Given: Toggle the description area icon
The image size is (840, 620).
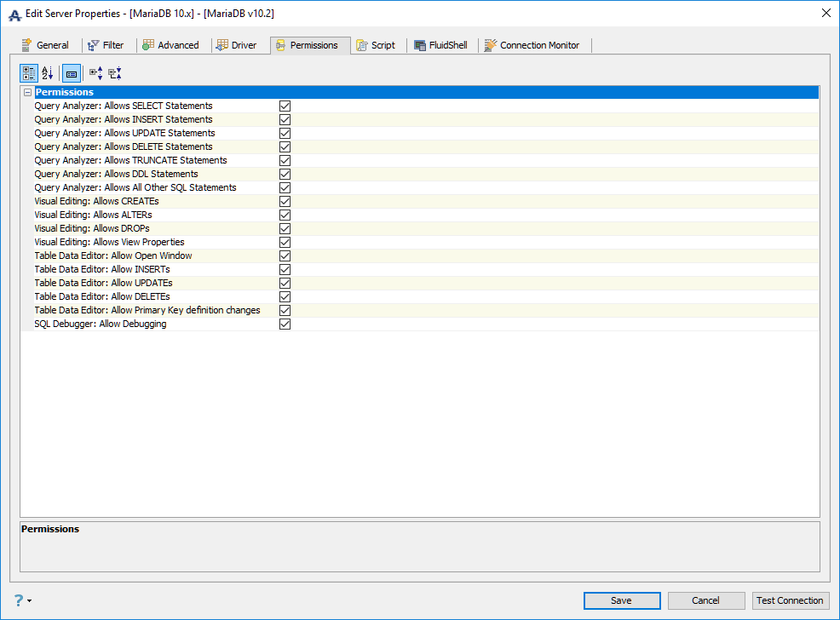Looking at the screenshot, I should point(72,72).
